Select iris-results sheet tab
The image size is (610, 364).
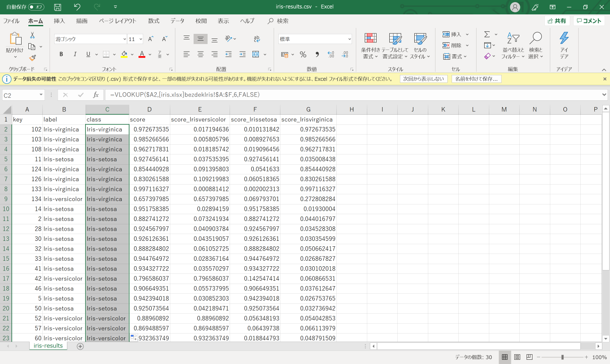click(x=48, y=346)
